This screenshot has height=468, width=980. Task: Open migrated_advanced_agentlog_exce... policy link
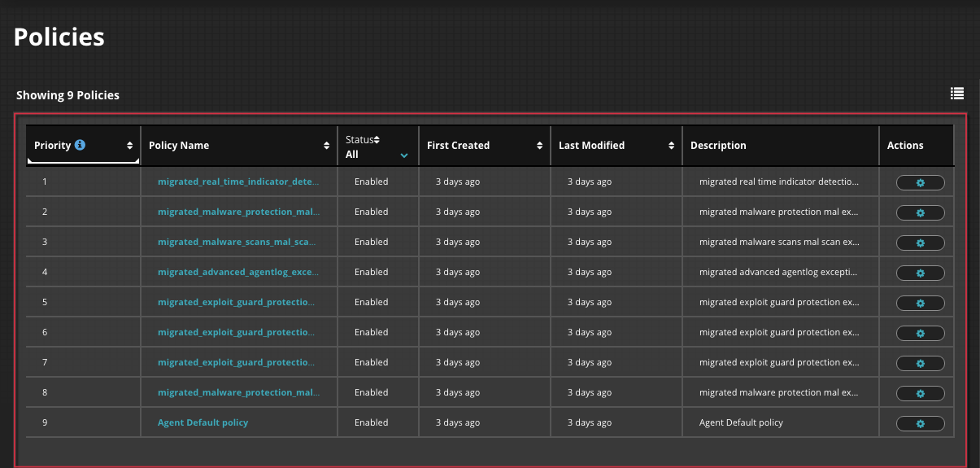pyautogui.click(x=238, y=272)
